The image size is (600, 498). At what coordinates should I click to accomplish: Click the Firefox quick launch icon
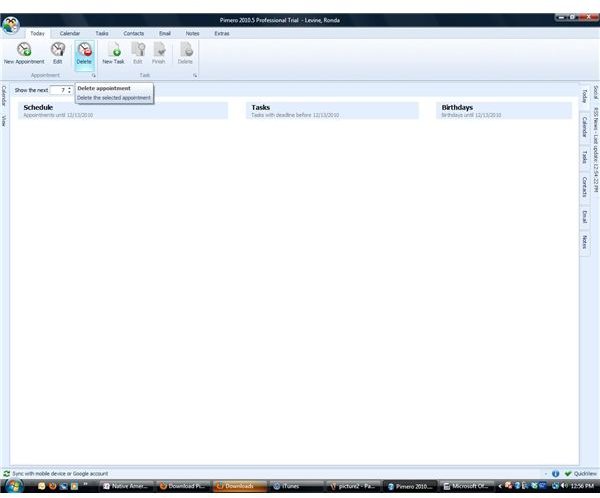[52, 486]
